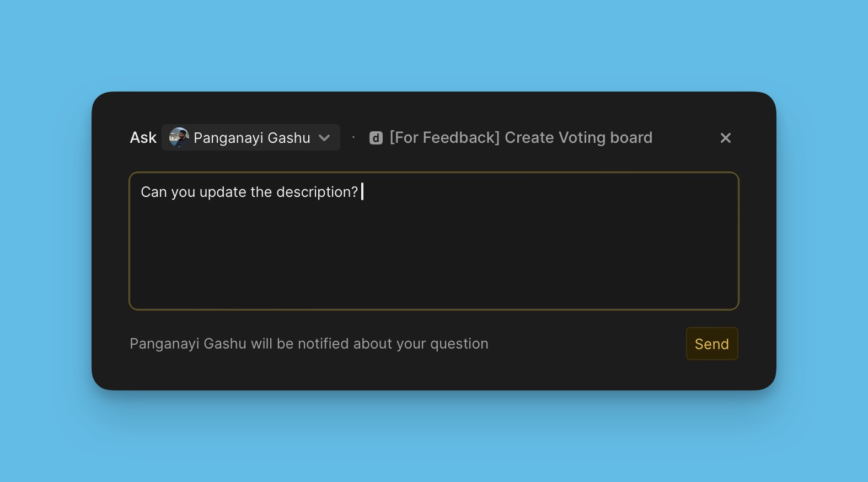Image resolution: width=868 pixels, height=482 pixels.
Task: Click Panganayi Gashu's avatar picture
Action: coord(179,137)
